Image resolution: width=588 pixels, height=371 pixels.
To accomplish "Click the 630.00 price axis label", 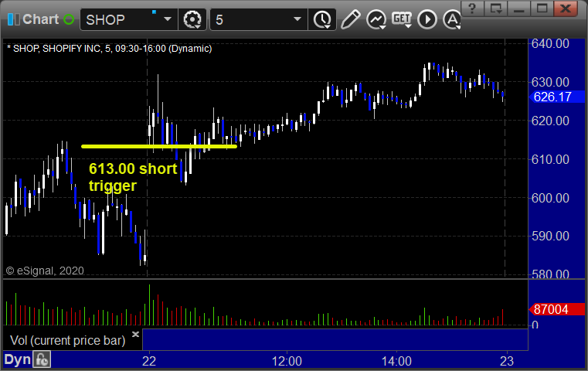I will click(x=550, y=82).
